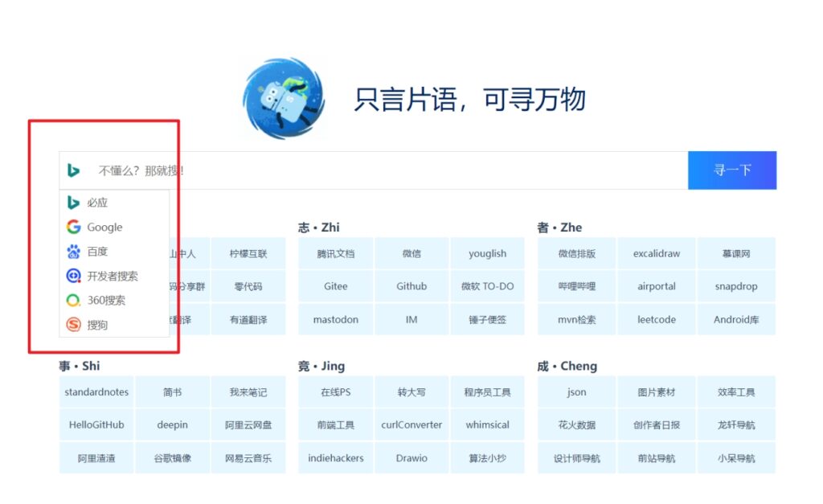Screen dimensions: 823x504
Task: Open the IM link
Action: click(x=411, y=319)
